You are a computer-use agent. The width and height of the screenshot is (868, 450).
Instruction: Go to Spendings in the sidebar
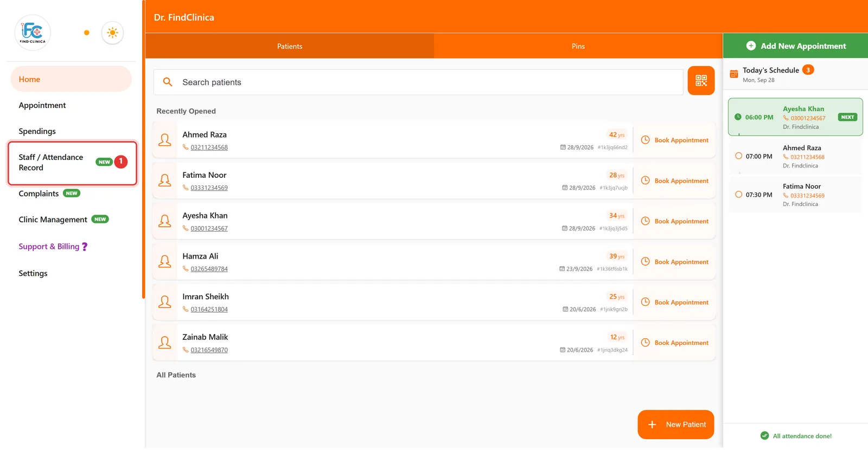37,131
